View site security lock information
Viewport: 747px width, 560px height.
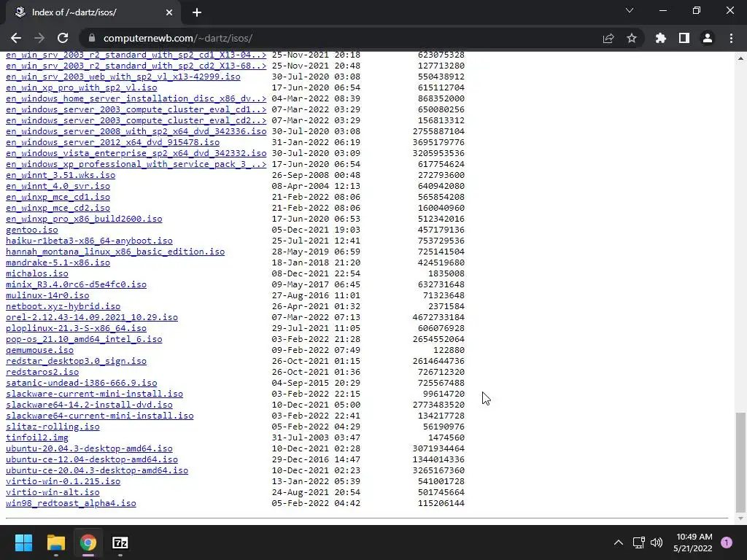(92, 38)
